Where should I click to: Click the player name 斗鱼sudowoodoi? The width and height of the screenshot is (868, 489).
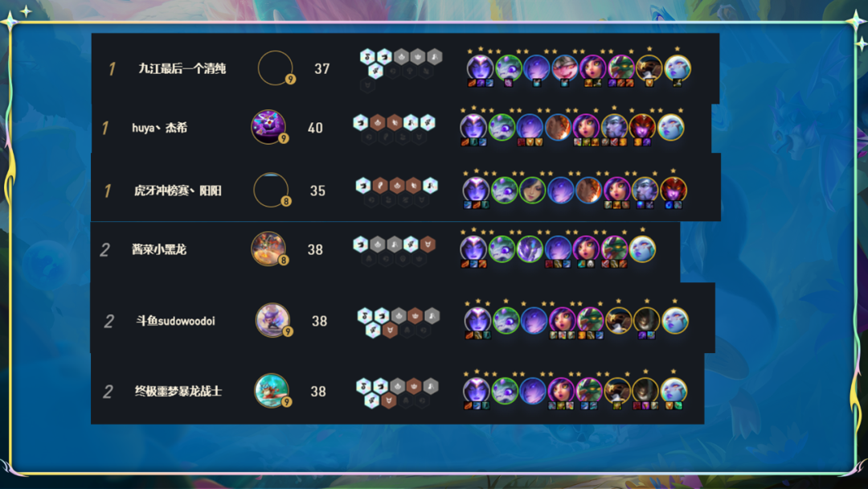[x=175, y=321]
